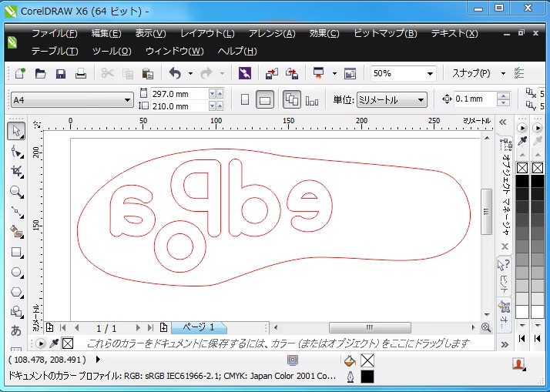Click the Undo arrow icon
Screen dimensions: 550x392
point(175,74)
